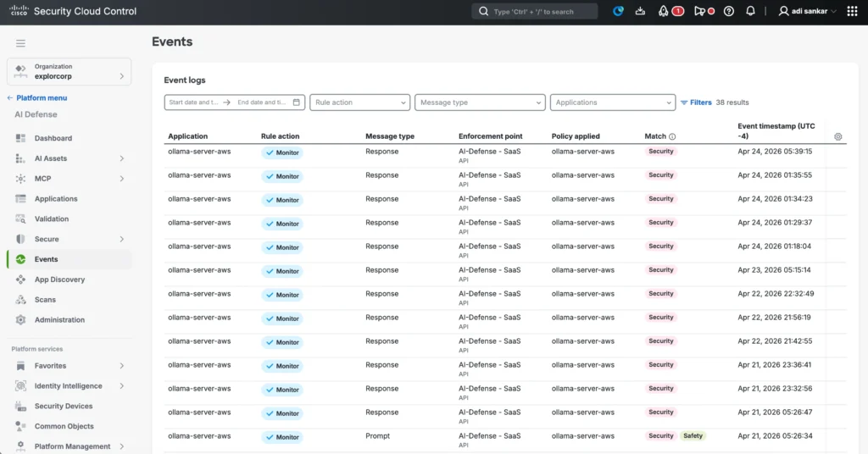Screen dimensions: 868x454
Task: Open the downloads tray icon
Action: (x=640, y=11)
